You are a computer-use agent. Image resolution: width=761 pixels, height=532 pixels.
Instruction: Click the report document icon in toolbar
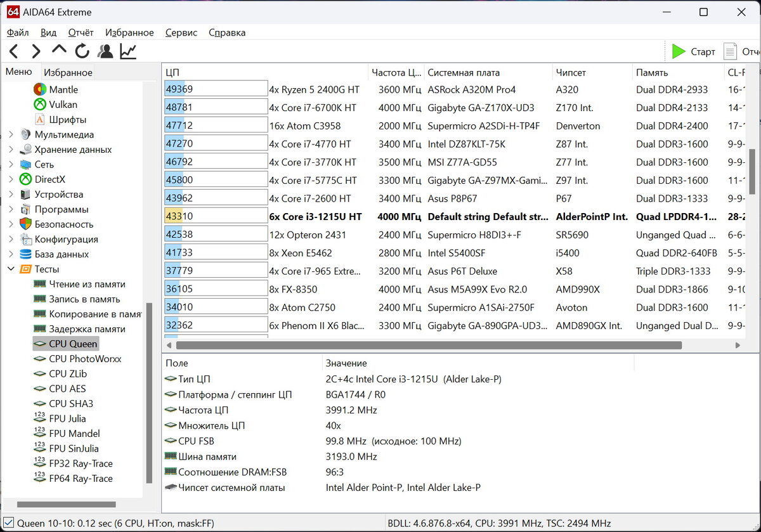[731, 51]
